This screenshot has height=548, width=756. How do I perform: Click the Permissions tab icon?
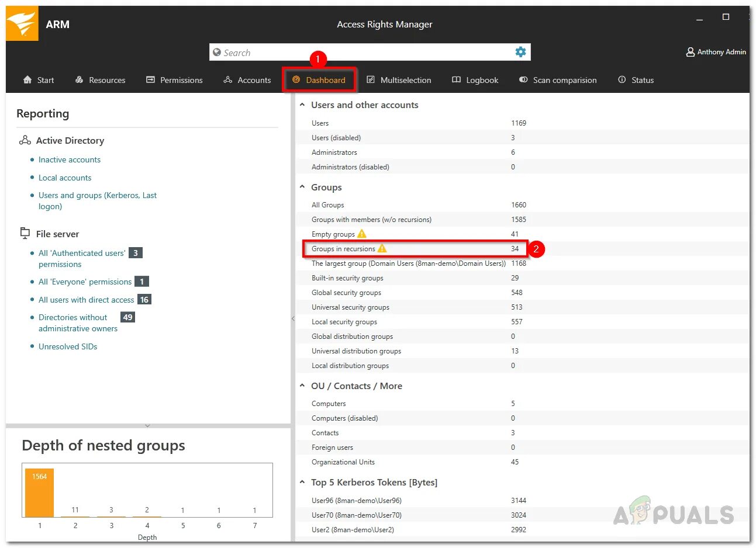tap(150, 79)
